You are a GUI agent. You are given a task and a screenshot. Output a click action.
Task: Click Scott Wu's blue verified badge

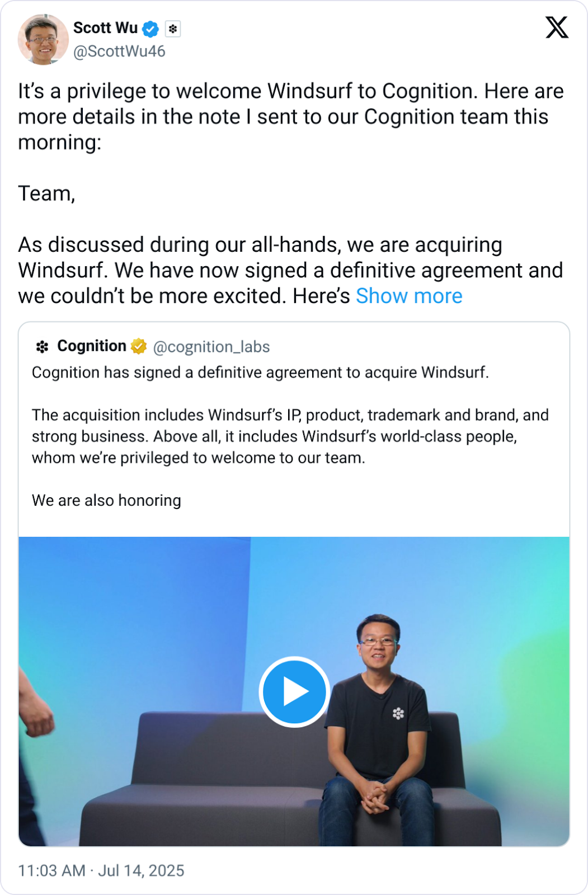(x=150, y=29)
